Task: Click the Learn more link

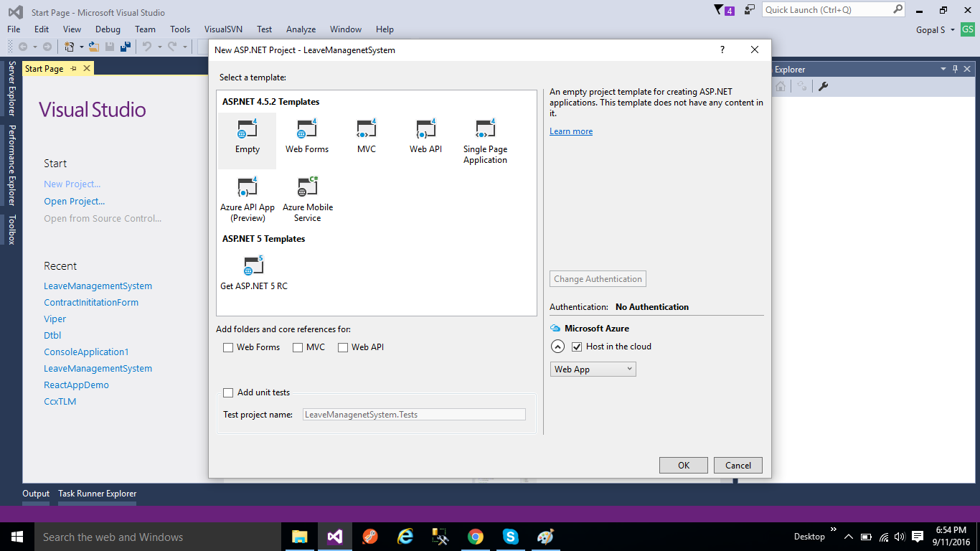Action: point(570,131)
